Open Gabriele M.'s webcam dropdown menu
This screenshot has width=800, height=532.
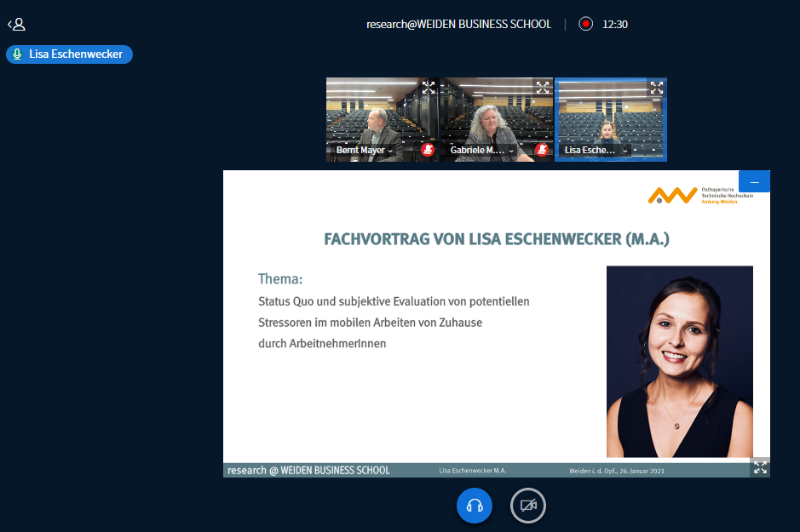click(481, 150)
